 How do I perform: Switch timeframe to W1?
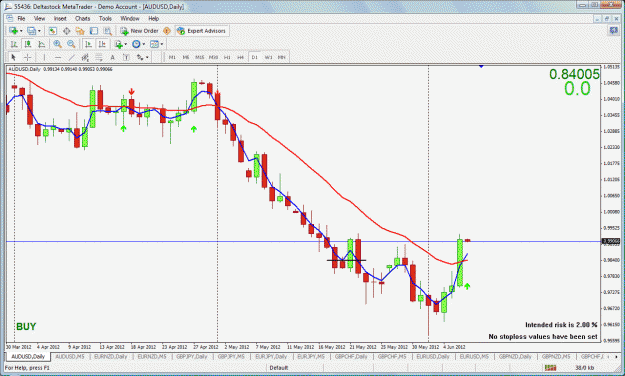point(268,57)
